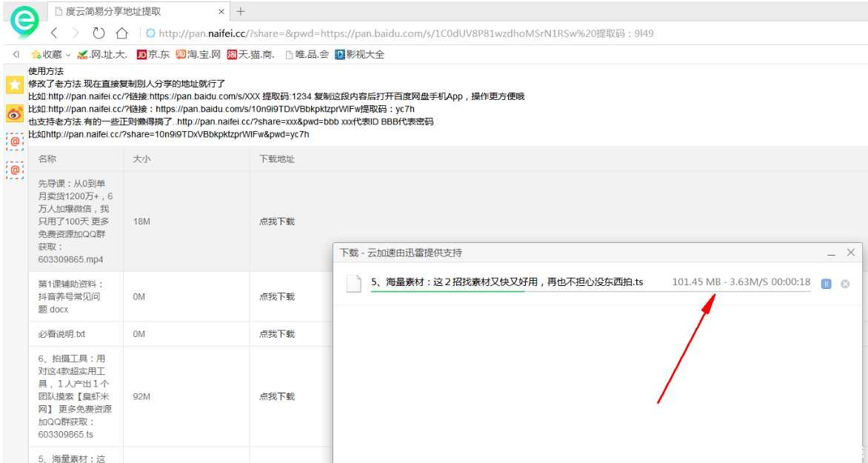Viewport: 868px width, 463px height.
Task: Open the 京东 bookmark
Action: click(153, 54)
